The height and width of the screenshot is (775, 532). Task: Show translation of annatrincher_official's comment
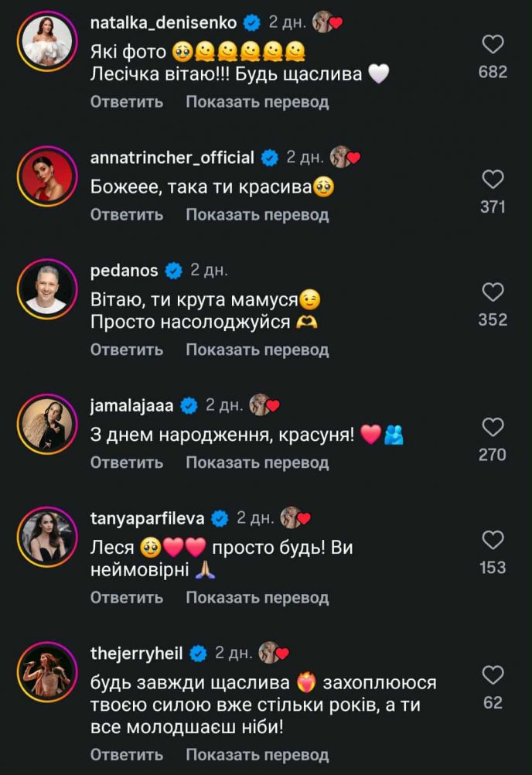[257, 215]
